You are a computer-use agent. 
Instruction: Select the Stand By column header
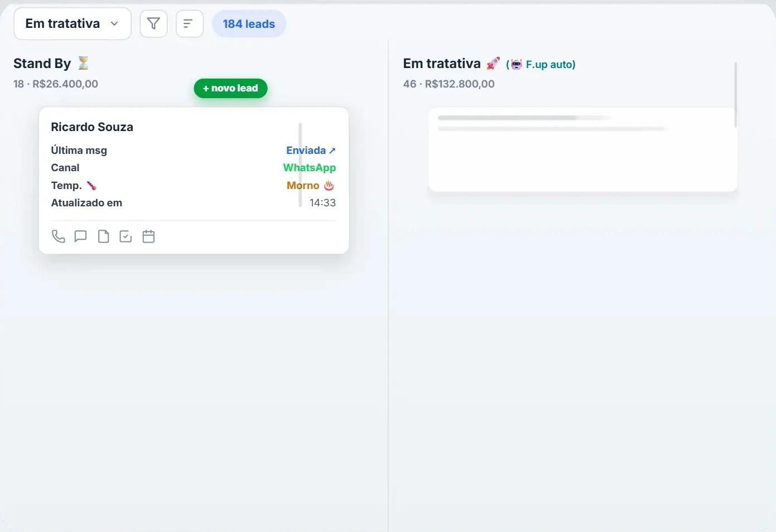42,64
